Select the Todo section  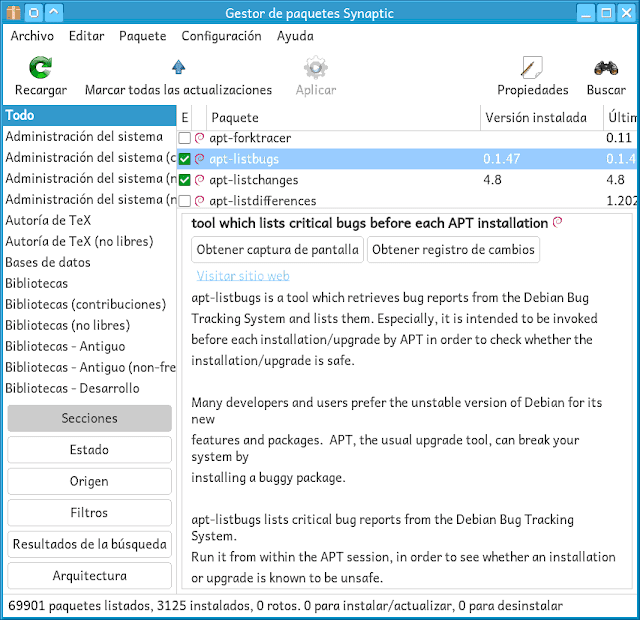[89, 115]
